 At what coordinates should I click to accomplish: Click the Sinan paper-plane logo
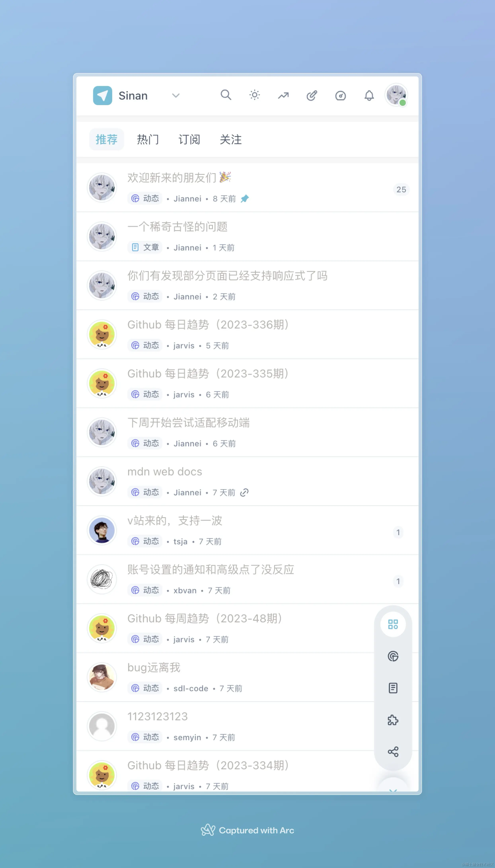(x=103, y=96)
